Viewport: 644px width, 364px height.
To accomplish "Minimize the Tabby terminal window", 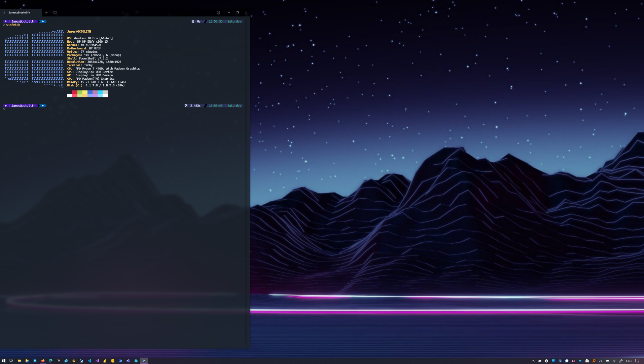I will (x=229, y=12).
